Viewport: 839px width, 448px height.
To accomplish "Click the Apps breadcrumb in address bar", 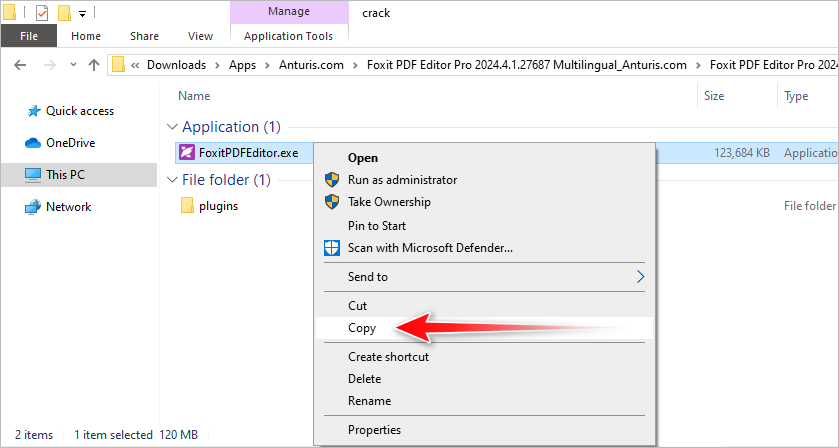I will [x=242, y=65].
